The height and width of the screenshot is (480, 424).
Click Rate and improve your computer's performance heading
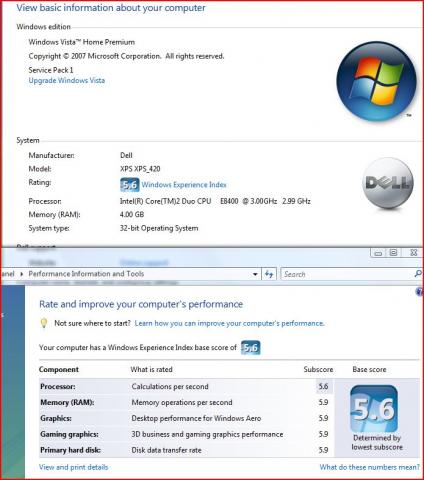[x=141, y=304]
